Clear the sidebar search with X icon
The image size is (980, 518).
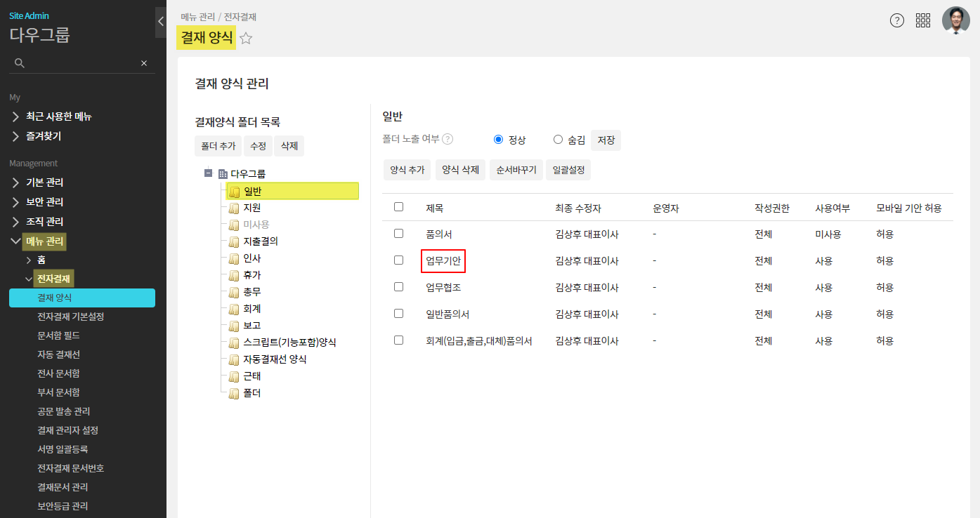pos(144,63)
